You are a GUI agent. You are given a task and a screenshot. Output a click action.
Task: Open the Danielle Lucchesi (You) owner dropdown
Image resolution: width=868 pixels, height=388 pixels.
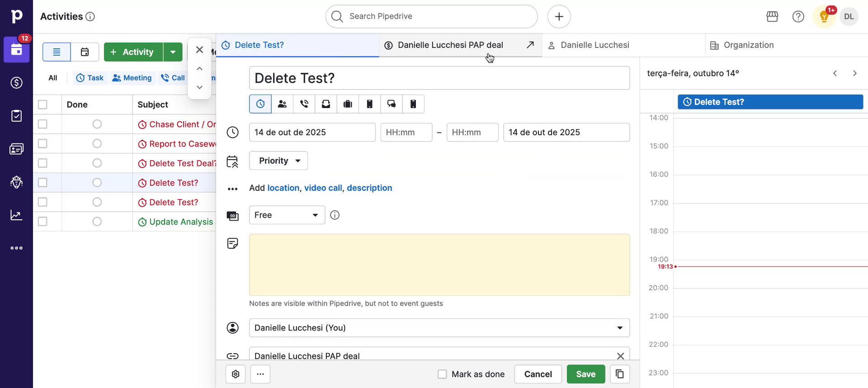click(x=439, y=328)
